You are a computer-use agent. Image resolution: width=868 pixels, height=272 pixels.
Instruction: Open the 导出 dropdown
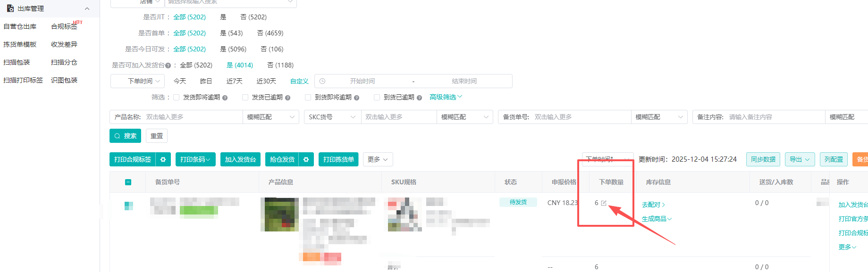click(x=800, y=159)
